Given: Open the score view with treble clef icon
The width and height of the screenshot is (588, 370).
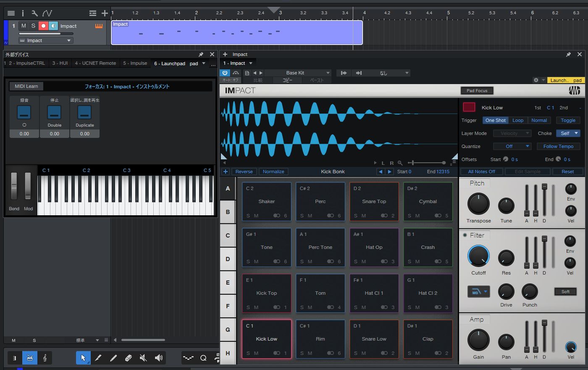Looking at the screenshot, I should (x=45, y=358).
